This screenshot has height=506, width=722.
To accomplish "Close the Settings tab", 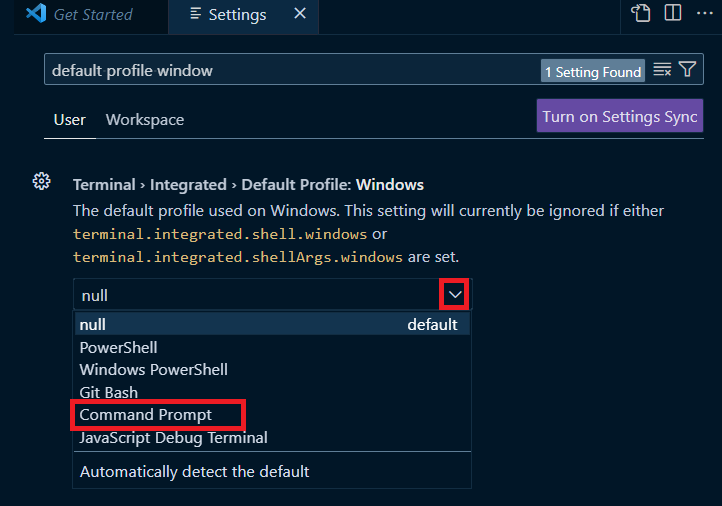I will 300,14.
